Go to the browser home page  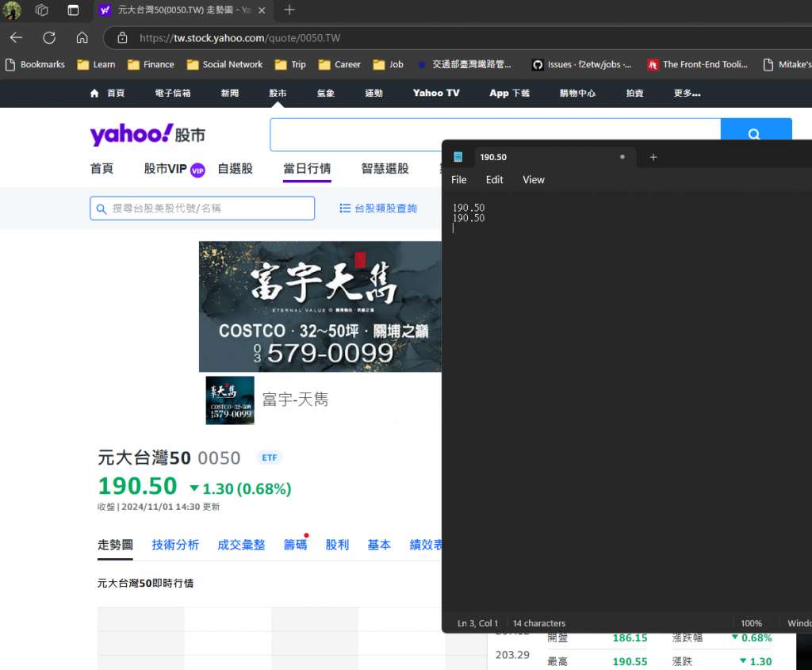point(82,38)
